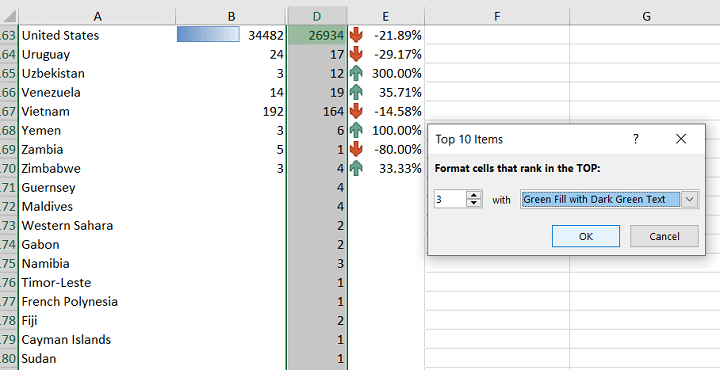Select the 24 cell in Uruguay row

[231, 55]
